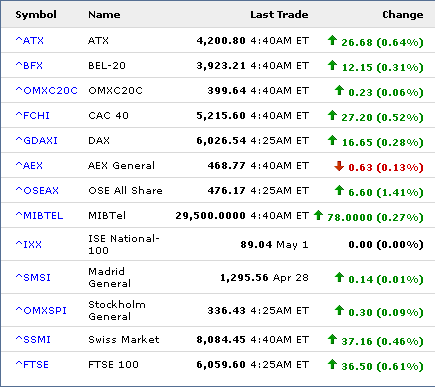435x387 pixels.
Task: Click the green up arrow for MIBTel
Action: pos(318,215)
